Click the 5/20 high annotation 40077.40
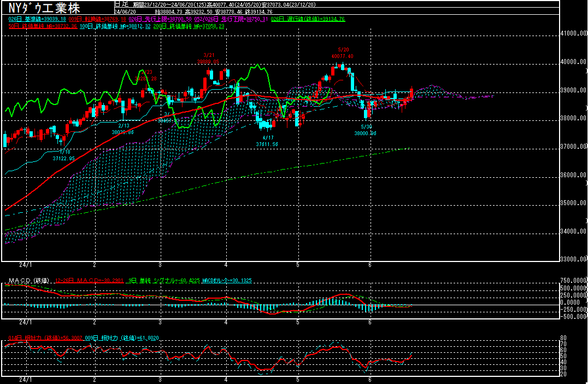Screen dimensions: 588x384 (343, 56)
